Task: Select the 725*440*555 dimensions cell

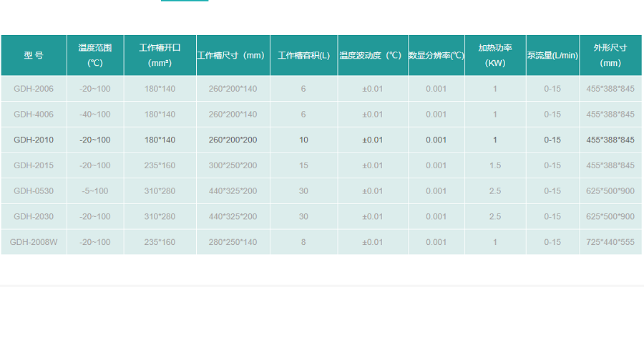Action: [x=610, y=242]
